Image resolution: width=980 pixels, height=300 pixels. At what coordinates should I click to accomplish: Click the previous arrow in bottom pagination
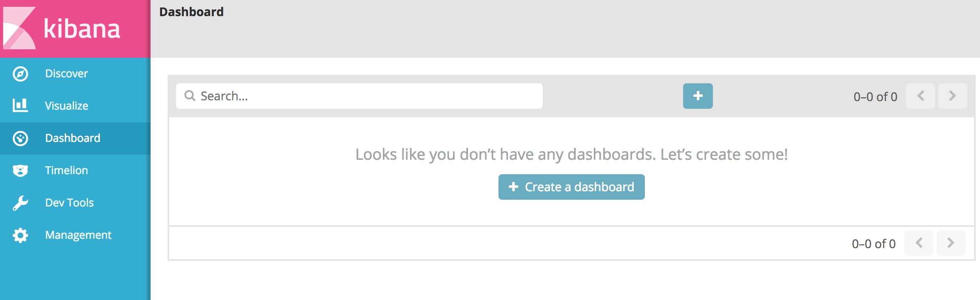coord(919,243)
